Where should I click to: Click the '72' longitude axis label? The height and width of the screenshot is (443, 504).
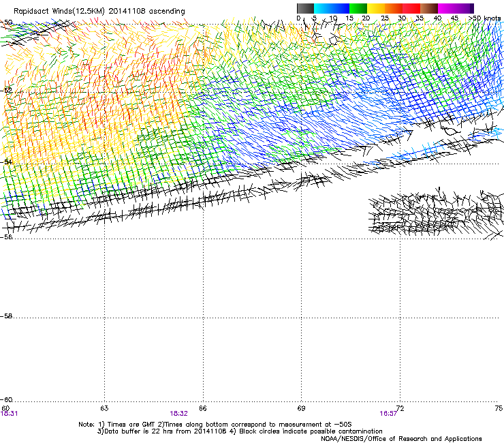(400, 408)
